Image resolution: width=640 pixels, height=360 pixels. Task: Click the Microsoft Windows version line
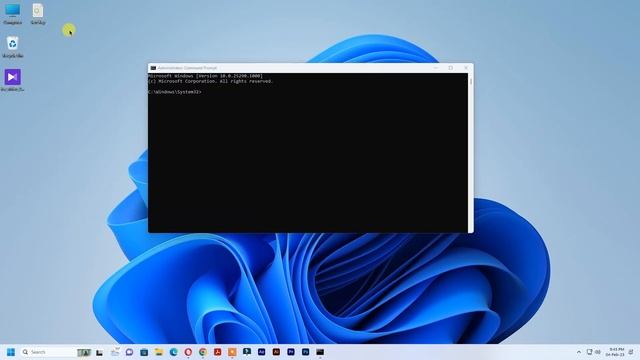click(206, 76)
